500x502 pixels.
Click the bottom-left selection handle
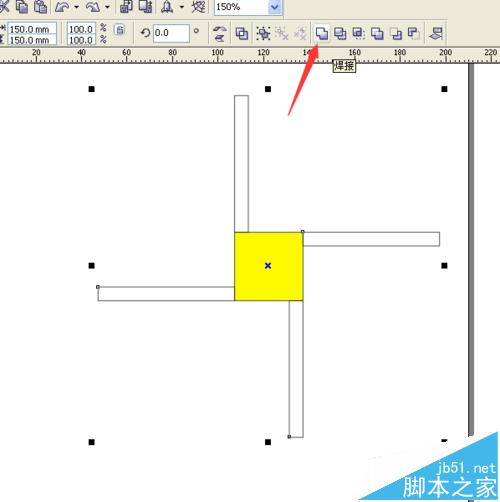(92, 442)
